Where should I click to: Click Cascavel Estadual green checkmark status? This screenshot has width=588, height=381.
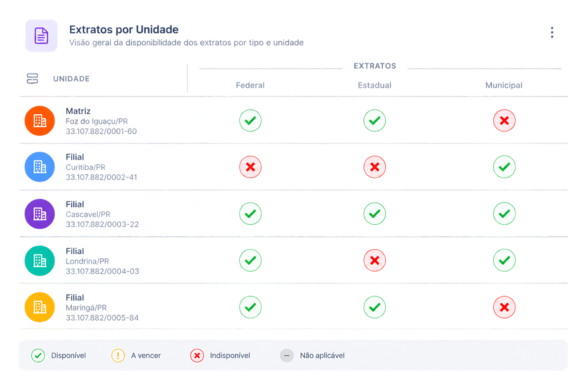coord(375,213)
